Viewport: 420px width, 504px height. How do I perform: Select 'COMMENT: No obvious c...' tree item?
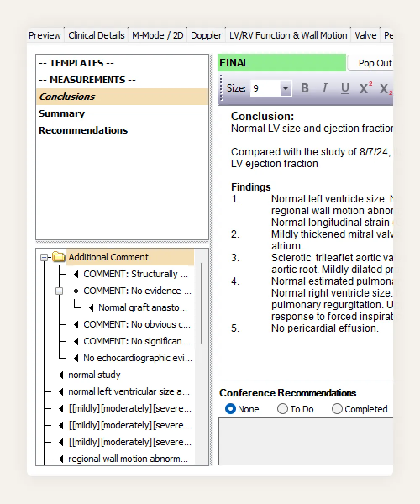click(137, 324)
